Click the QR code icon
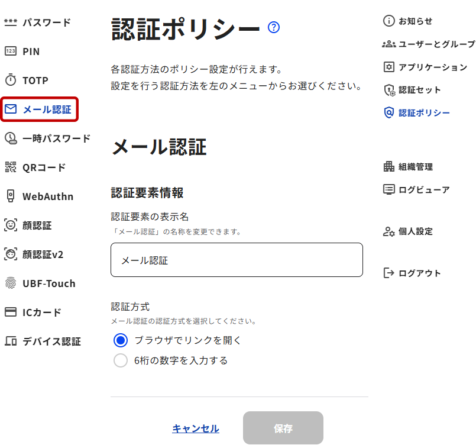The height and width of the screenshot is (448, 476). coord(11,167)
